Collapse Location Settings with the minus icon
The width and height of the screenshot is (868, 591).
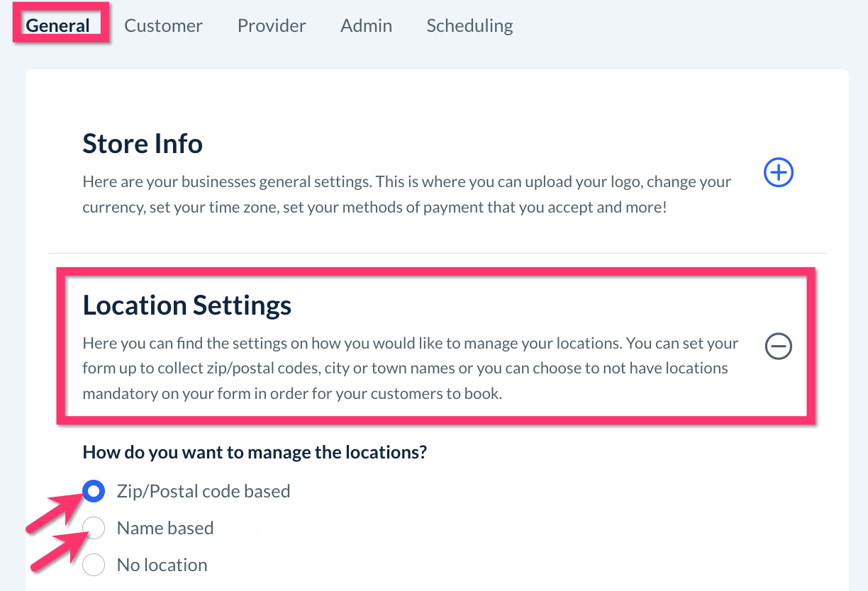tap(778, 347)
